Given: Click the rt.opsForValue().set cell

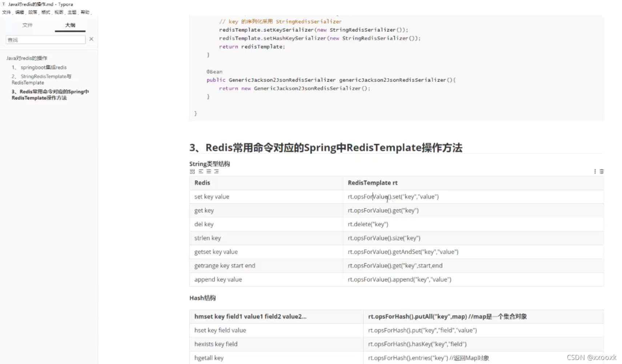Looking at the screenshot, I should 473,197.
